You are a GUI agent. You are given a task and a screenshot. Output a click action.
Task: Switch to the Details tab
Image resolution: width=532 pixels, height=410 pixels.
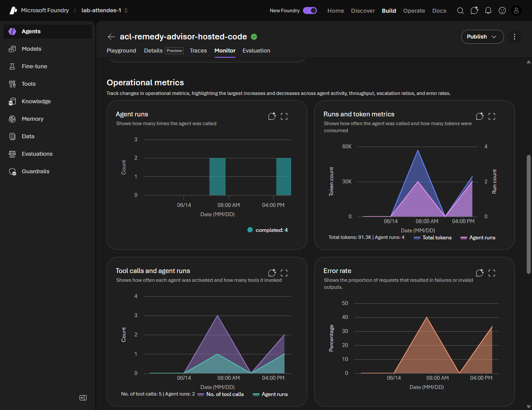(163, 51)
